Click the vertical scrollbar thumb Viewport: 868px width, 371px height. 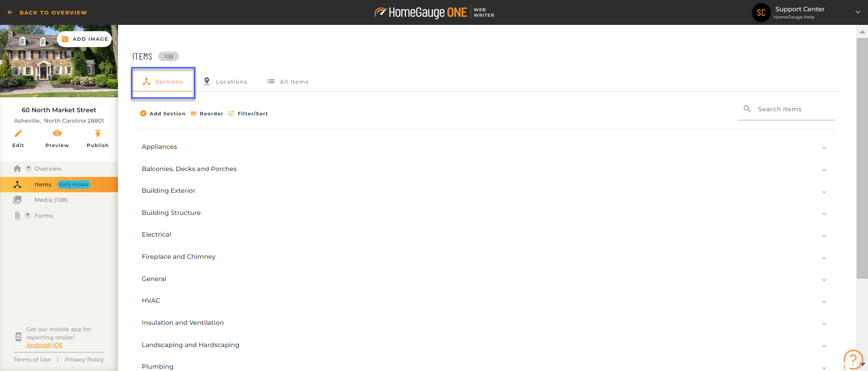coord(862,158)
